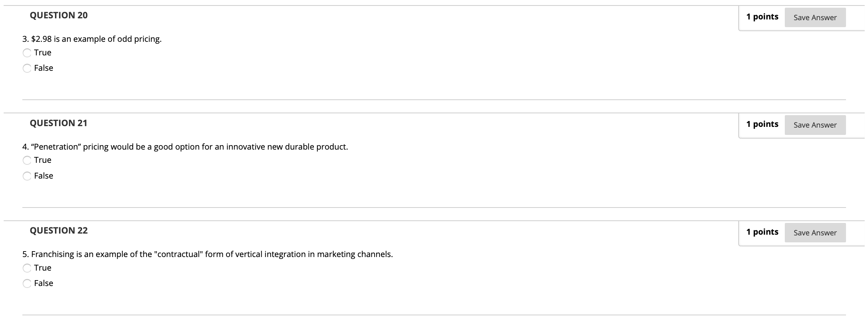Screen dimensions: 868x319
Task: Hit Save Answer for Question 22
Action: click(815, 233)
